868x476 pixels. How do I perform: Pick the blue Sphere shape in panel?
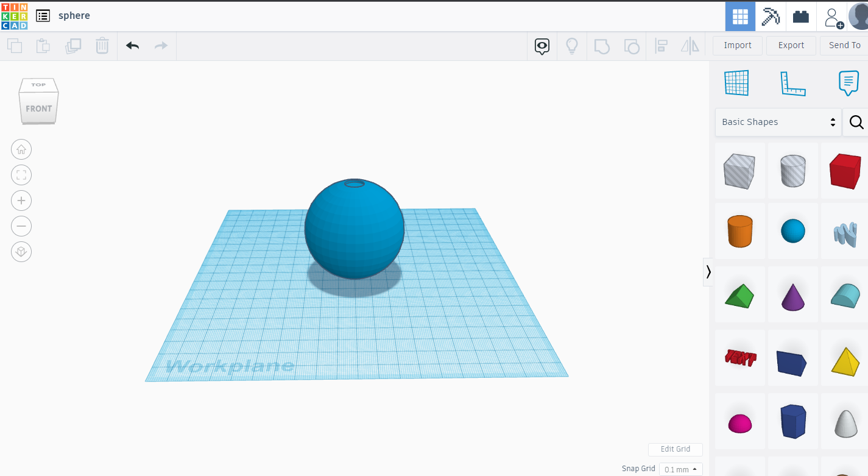793,232
